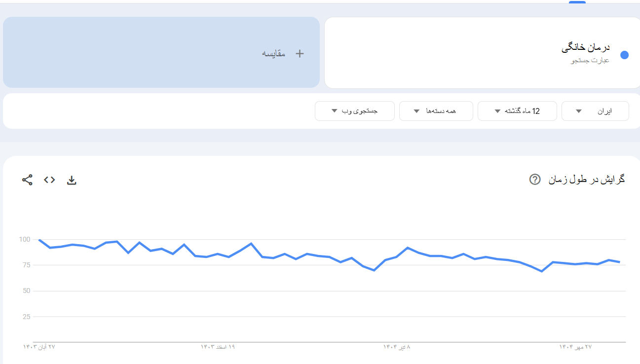Open the همه دسته‌ها categories dropdown

click(x=436, y=111)
